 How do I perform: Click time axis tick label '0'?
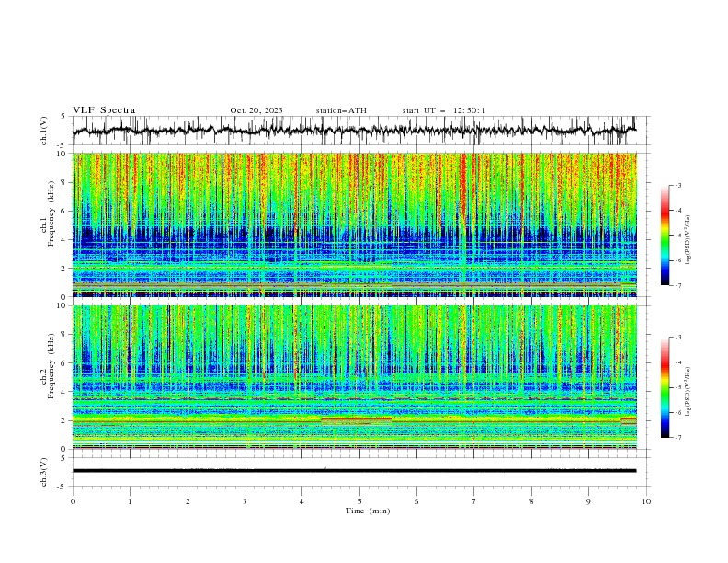click(73, 501)
